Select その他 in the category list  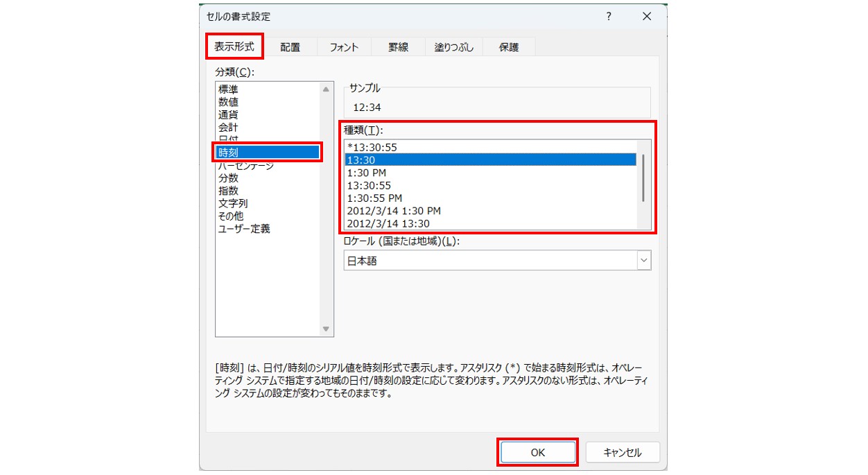[268, 216]
